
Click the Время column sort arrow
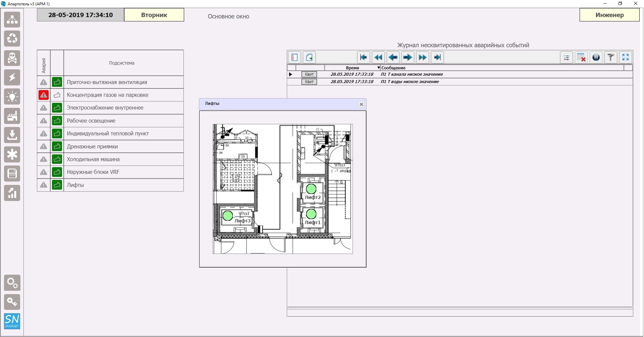(379, 68)
